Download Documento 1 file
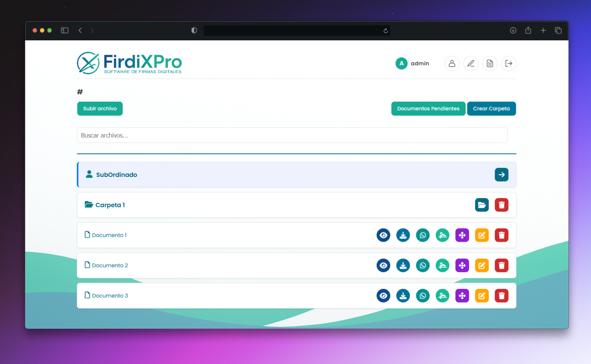The width and height of the screenshot is (591, 364). tap(403, 235)
